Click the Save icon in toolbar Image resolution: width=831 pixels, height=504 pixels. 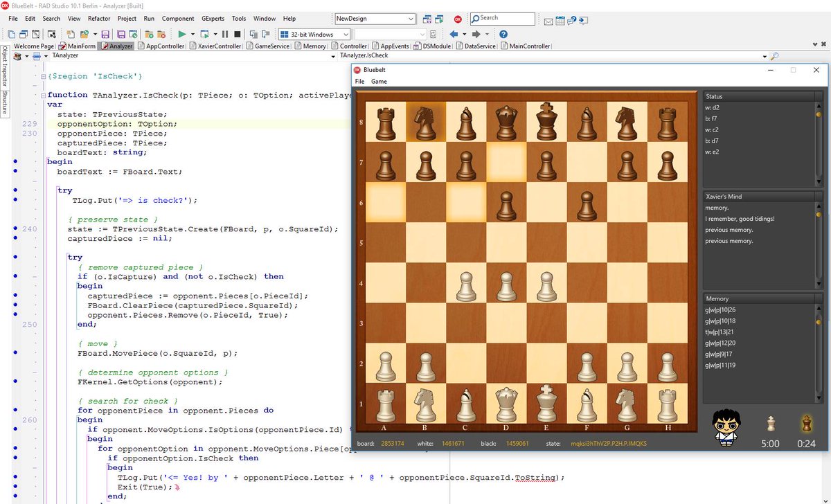(x=105, y=34)
